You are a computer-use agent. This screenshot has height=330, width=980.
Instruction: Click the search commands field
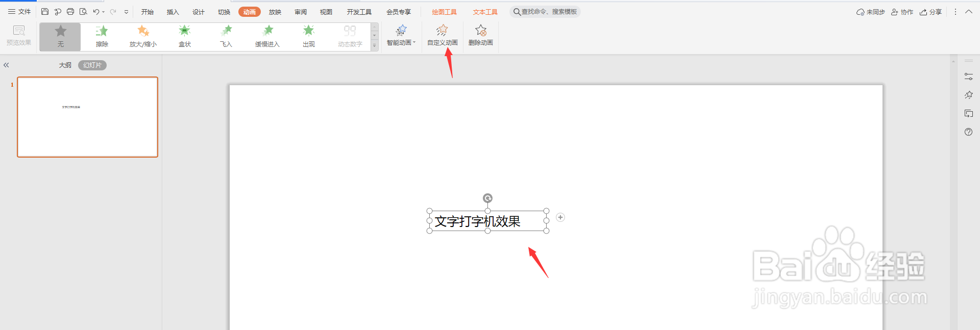545,12
